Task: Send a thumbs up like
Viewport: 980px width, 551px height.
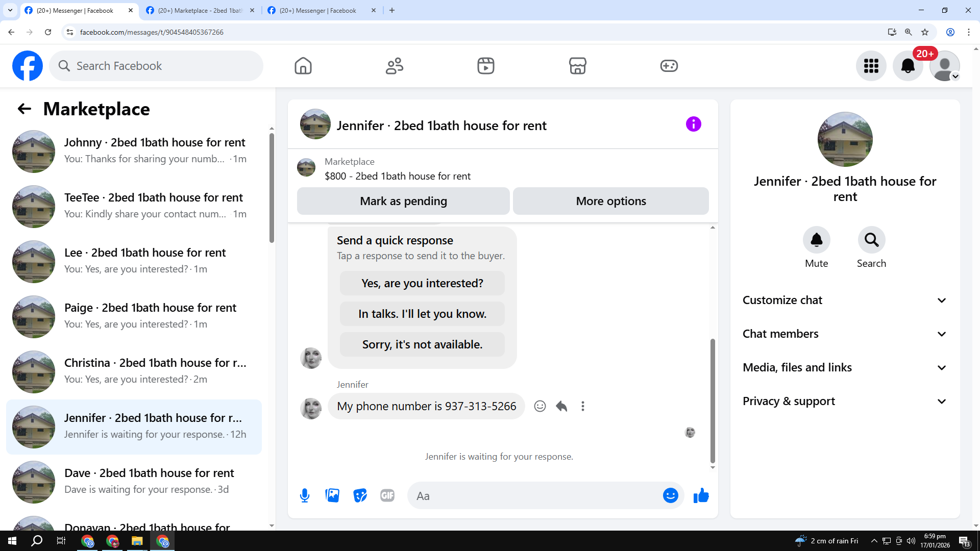Action: [701, 495]
